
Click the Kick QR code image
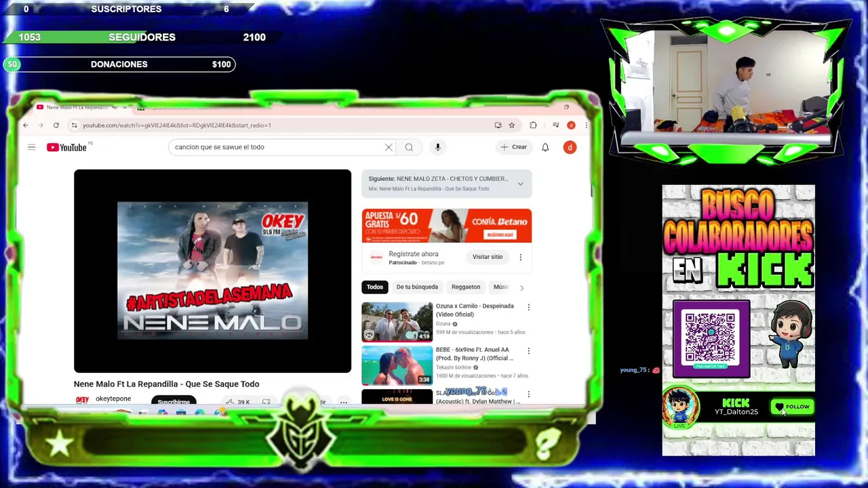pyautogui.click(x=711, y=338)
